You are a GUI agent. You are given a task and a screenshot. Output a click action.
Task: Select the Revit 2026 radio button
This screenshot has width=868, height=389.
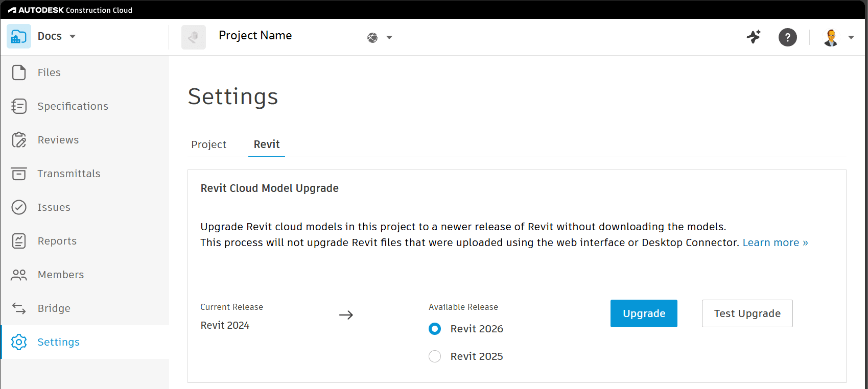tap(435, 329)
